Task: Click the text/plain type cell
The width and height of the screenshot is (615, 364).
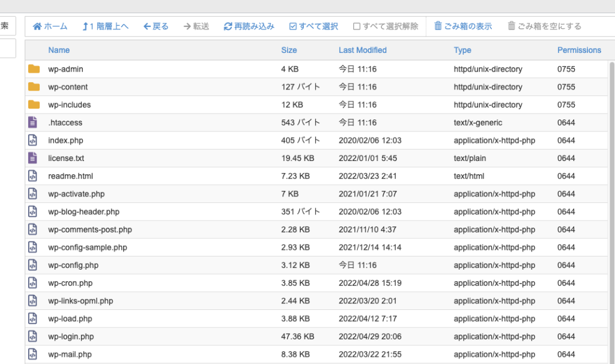Action: point(470,159)
